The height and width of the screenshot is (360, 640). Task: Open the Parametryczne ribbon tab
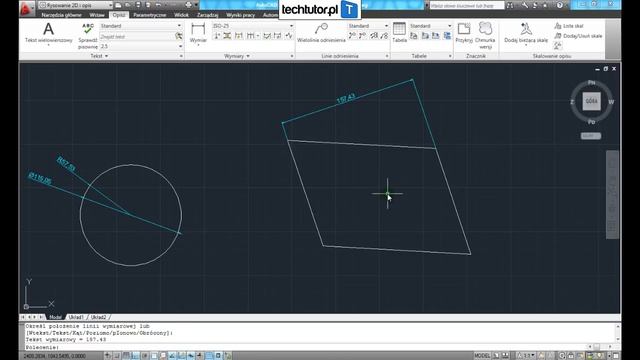pos(150,15)
